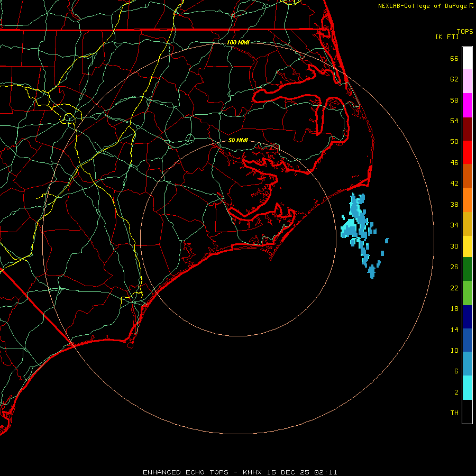This screenshot has width=476, height=476.
Task: Click the TH legend label
Action: tap(454, 413)
